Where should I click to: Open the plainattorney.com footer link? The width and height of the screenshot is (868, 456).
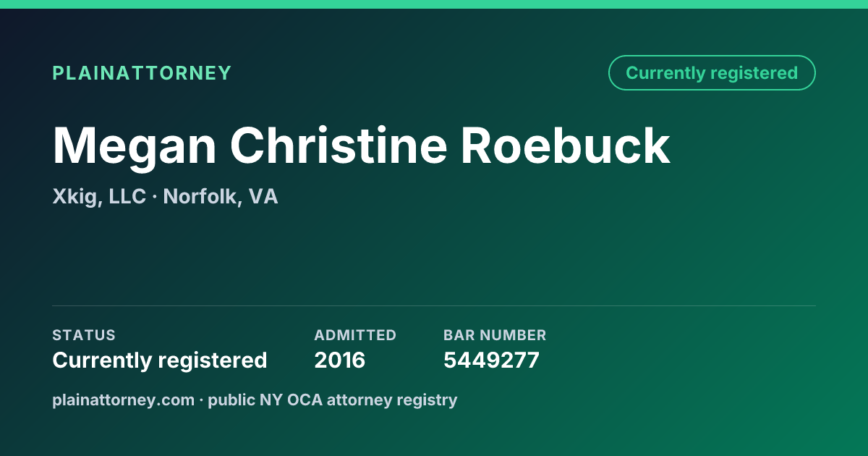tap(124, 400)
